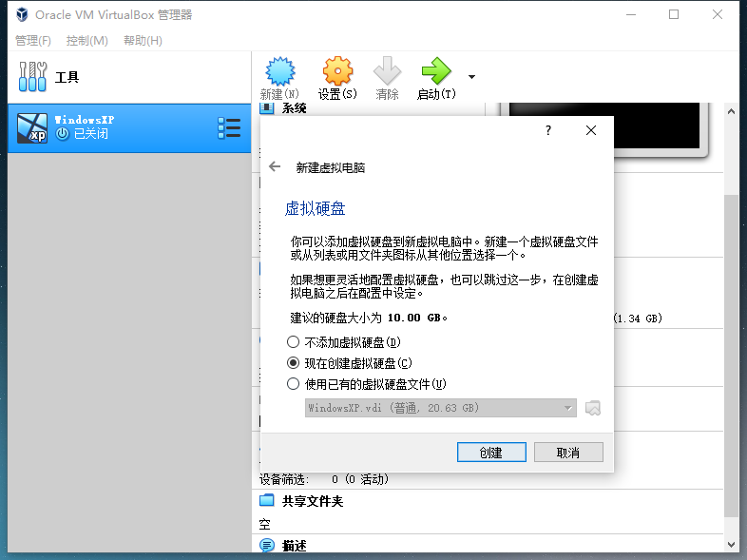
Task: Go back with the wizard back arrow
Action: (x=275, y=166)
